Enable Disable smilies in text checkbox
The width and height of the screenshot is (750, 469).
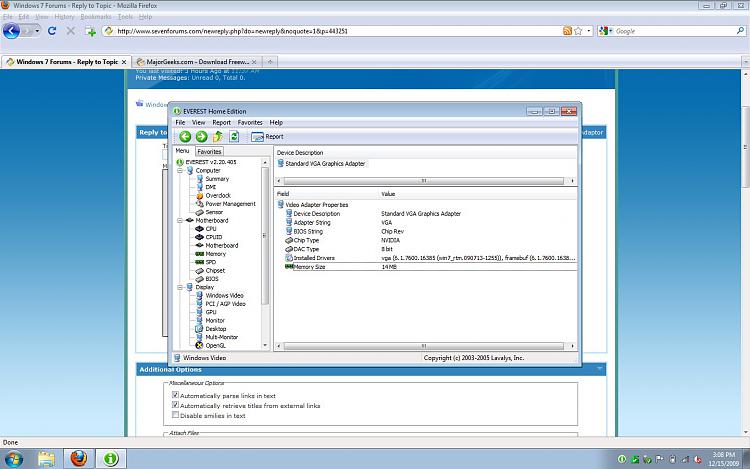[176, 415]
